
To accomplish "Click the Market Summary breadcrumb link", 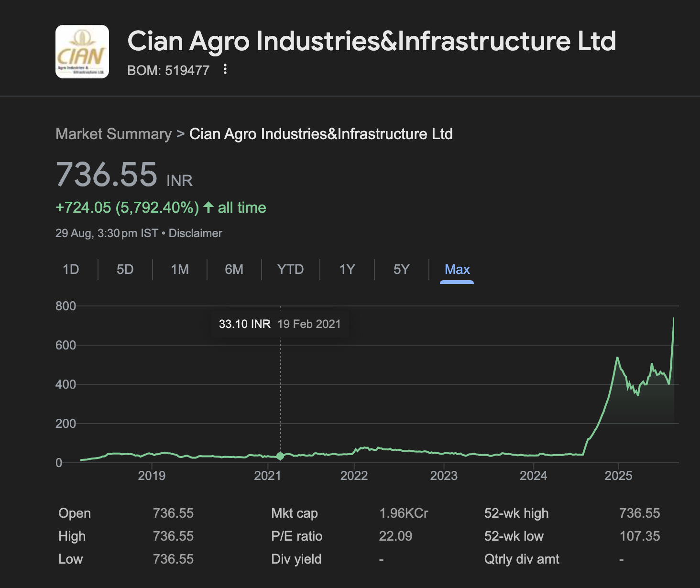I will point(113,134).
